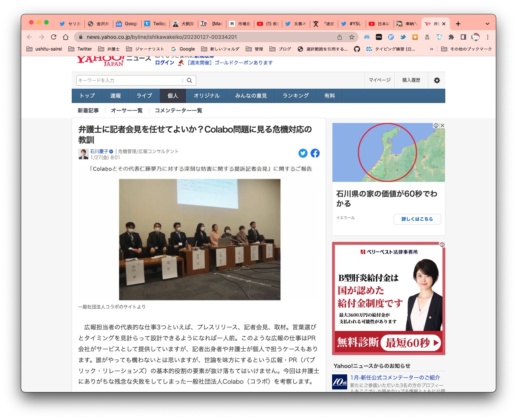Open a new browser tab with plus
The width and height of the screenshot is (517, 420).
[x=458, y=24]
